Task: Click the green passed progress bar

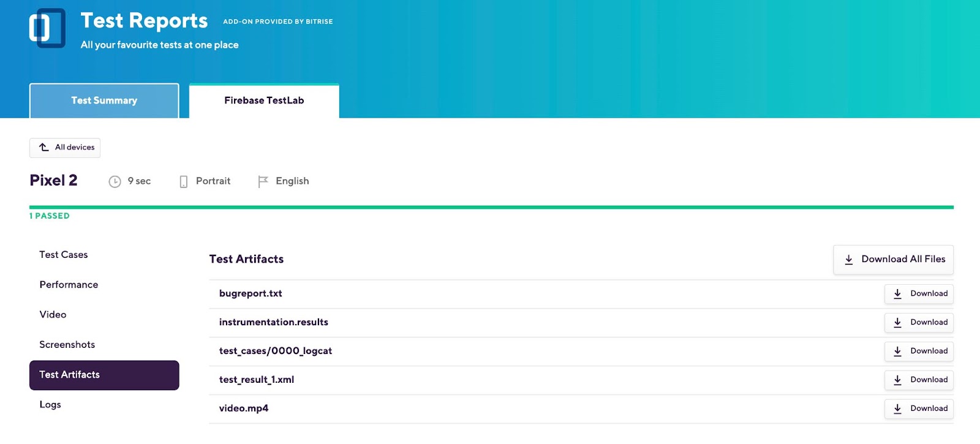Action: point(491,207)
